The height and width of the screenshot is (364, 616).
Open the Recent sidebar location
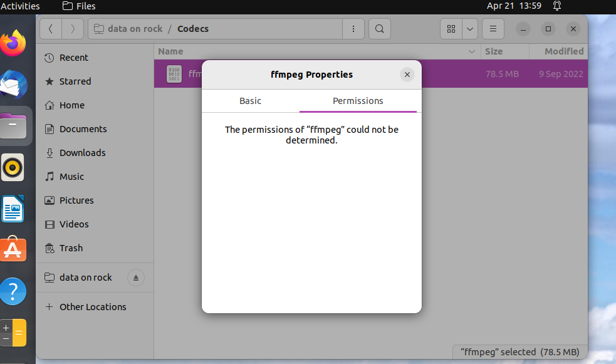[x=73, y=58]
